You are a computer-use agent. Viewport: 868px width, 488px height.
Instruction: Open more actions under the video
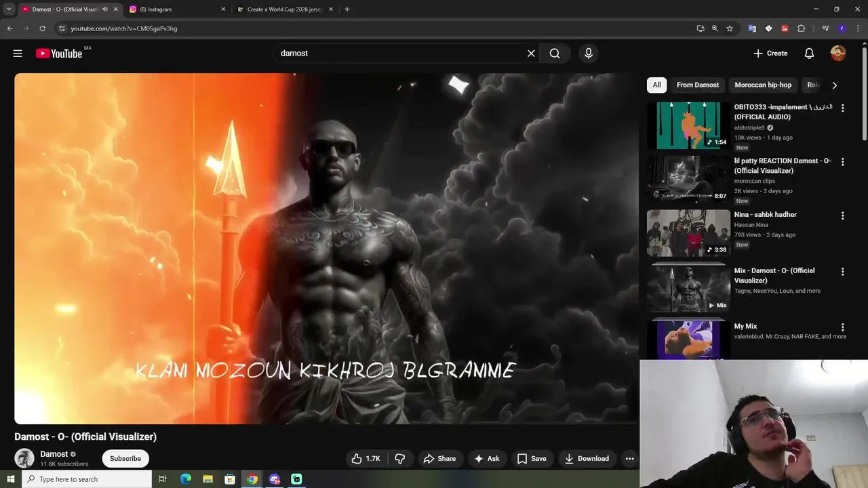coord(629,459)
